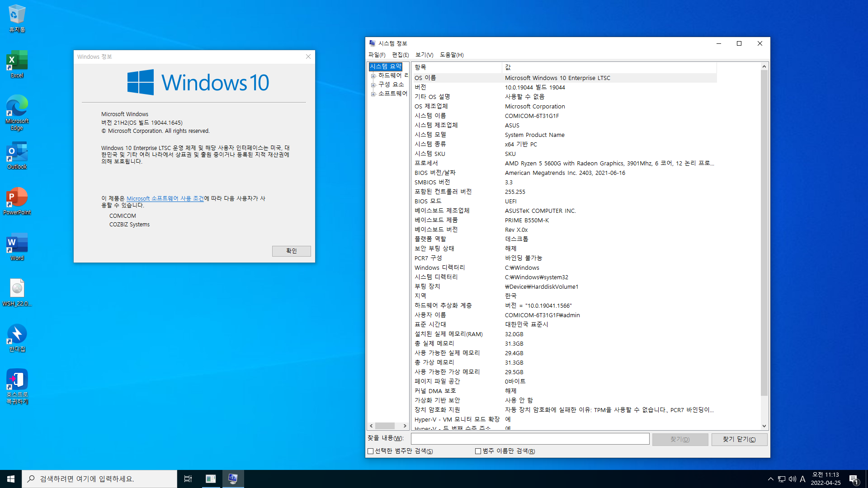Select the BIOS 버전/날짜 row
This screenshot has height=488, width=868.
coord(564,173)
